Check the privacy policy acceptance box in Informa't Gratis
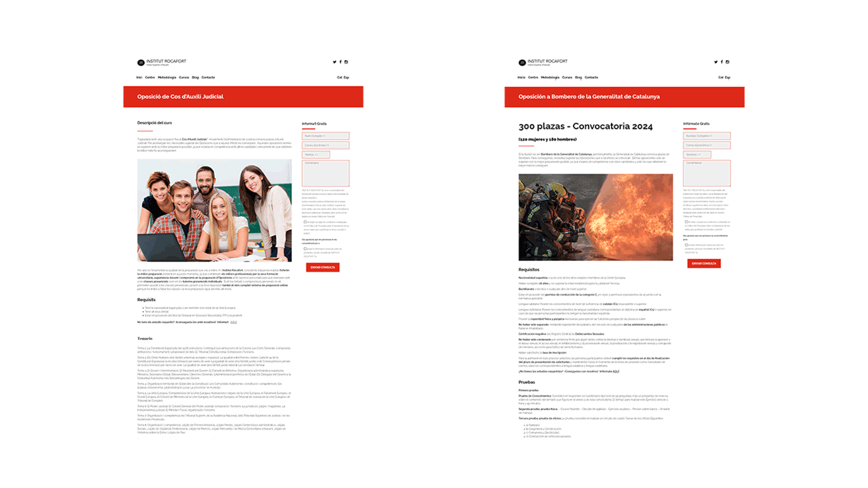 click(305, 222)
